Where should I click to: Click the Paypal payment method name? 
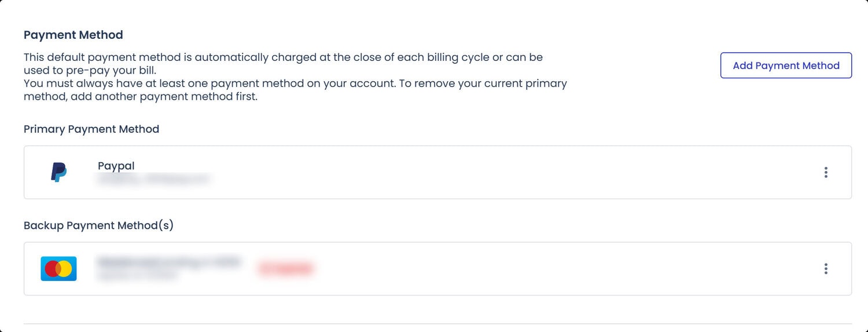click(x=116, y=166)
